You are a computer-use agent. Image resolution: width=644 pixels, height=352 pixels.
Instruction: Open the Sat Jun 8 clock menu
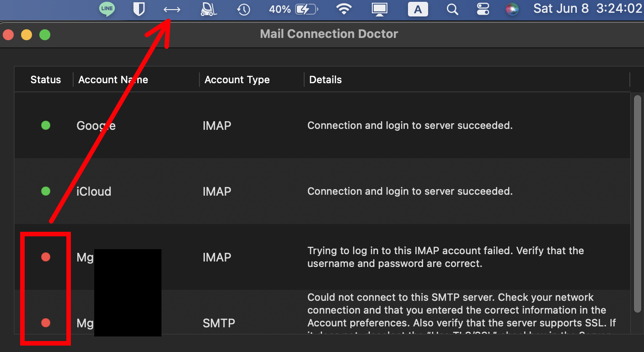pos(588,9)
